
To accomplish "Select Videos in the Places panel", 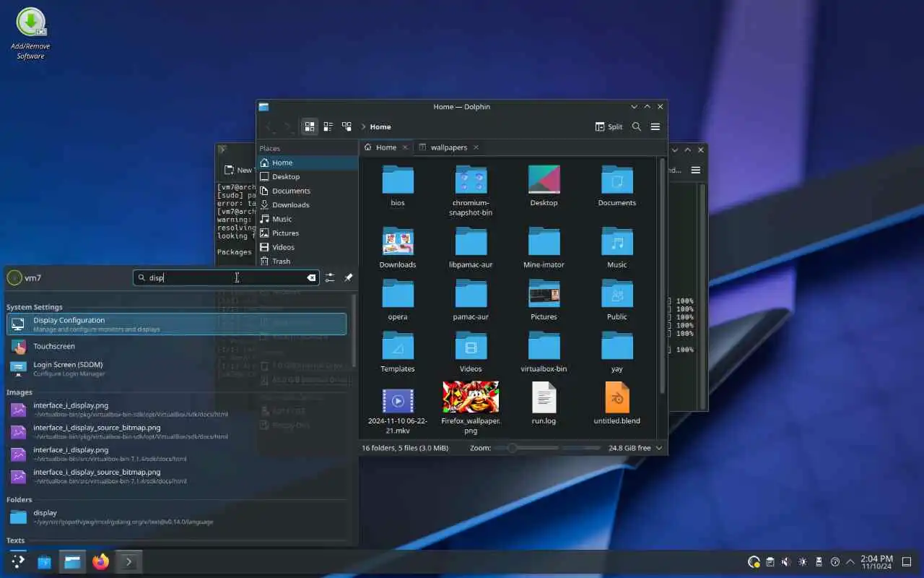I will [308, 247].
